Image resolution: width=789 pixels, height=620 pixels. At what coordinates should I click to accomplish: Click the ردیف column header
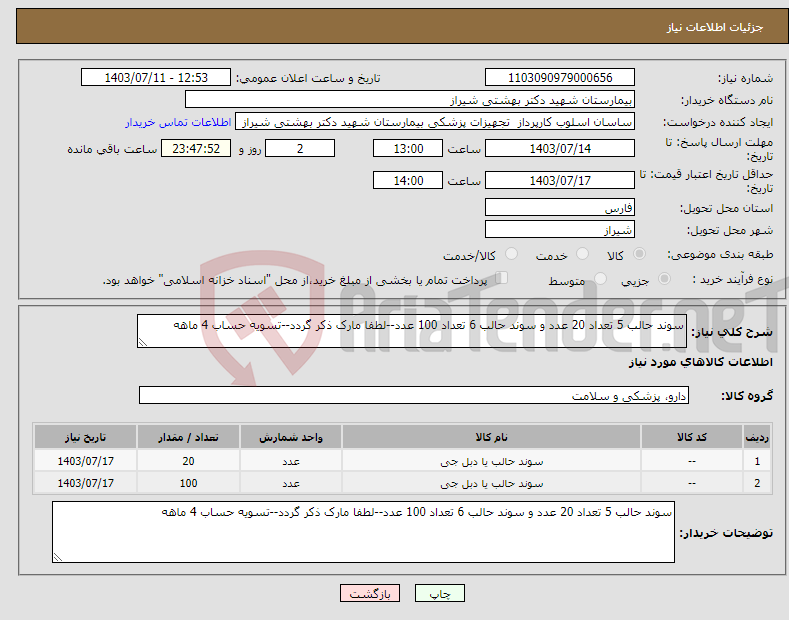point(757,437)
